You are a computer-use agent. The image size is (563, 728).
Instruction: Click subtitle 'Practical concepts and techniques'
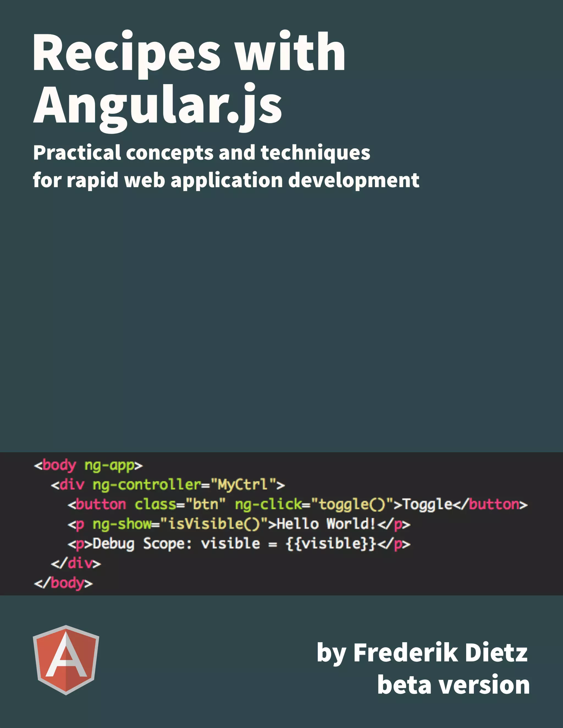(202, 153)
